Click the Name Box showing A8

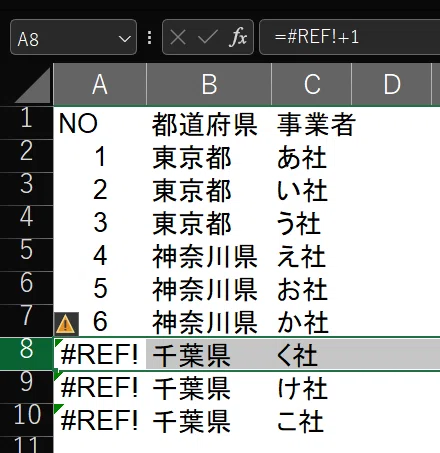tap(73, 37)
